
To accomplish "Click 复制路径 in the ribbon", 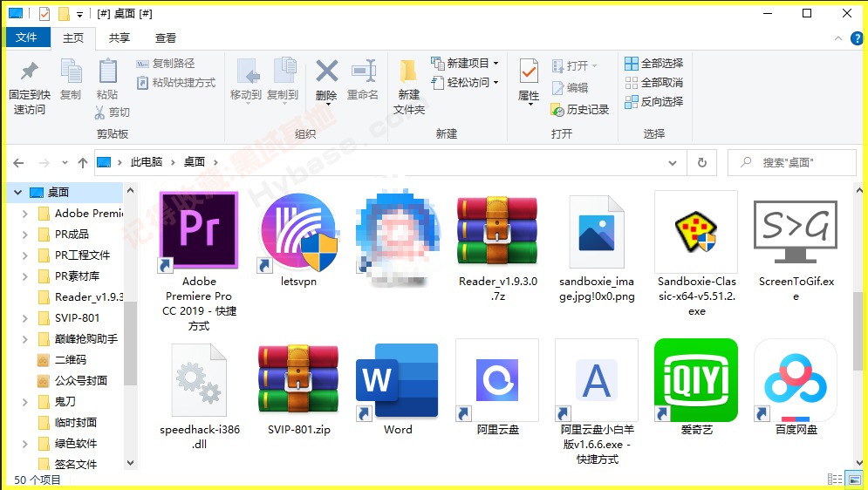I will [x=166, y=64].
